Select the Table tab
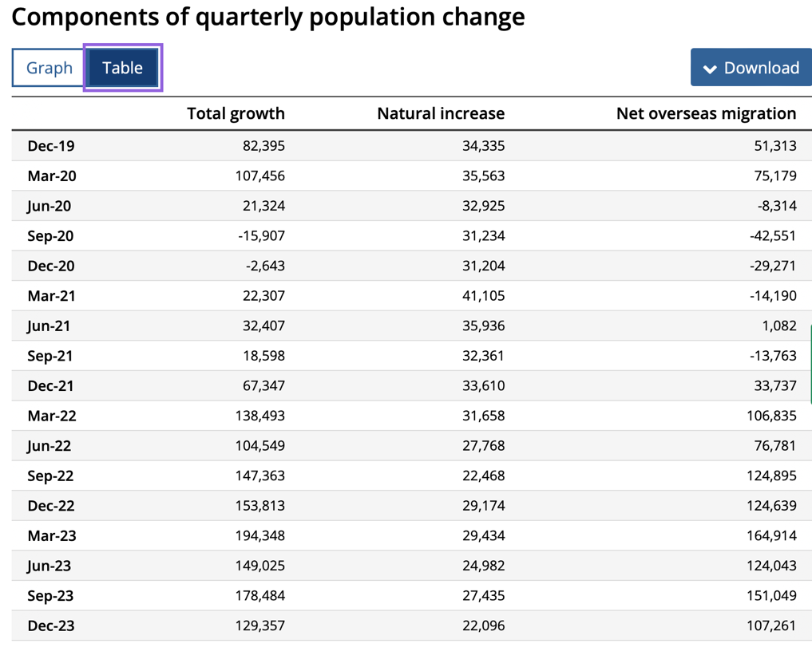Screen dimensions: 812x671 (122, 68)
